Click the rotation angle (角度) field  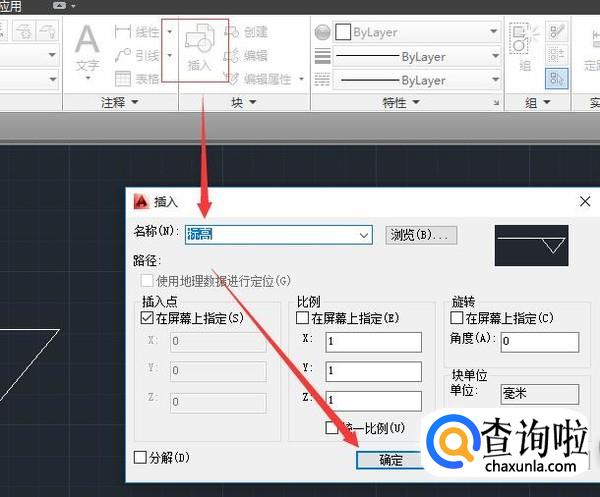point(540,342)
